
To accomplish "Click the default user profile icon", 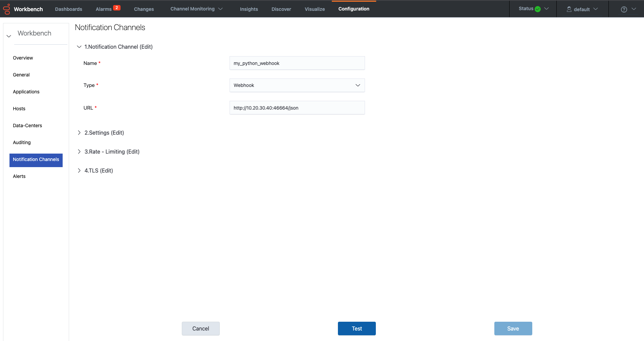I will click(569, 9).
